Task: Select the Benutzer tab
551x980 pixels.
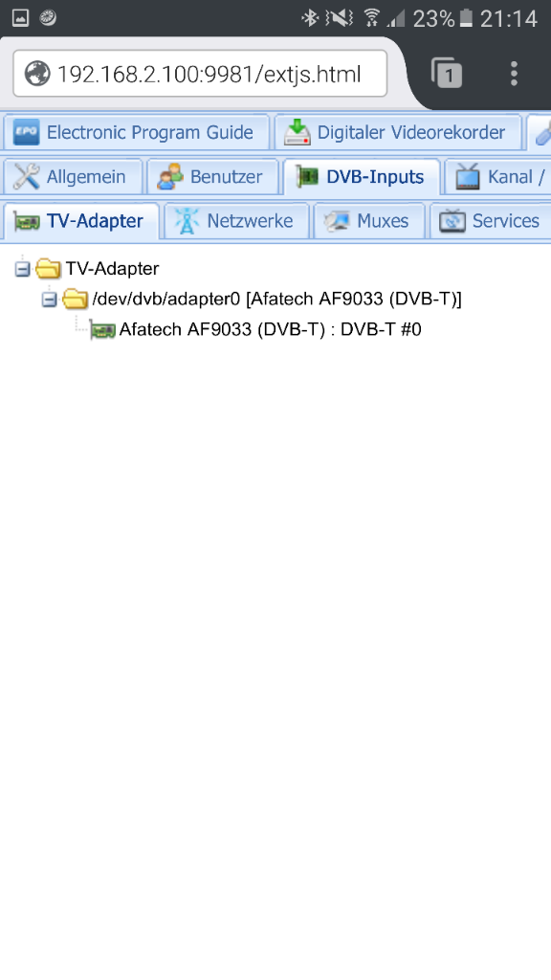Action: coord(212,177)
